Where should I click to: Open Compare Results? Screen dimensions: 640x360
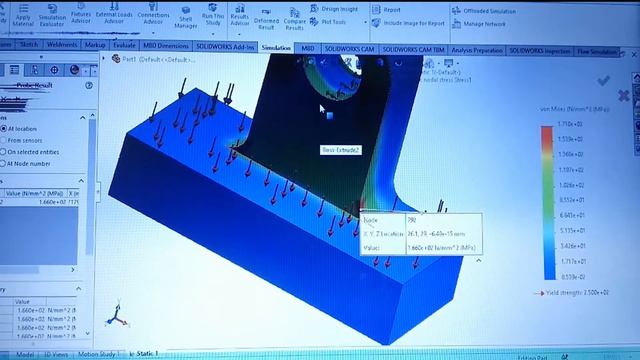(294, 20)
